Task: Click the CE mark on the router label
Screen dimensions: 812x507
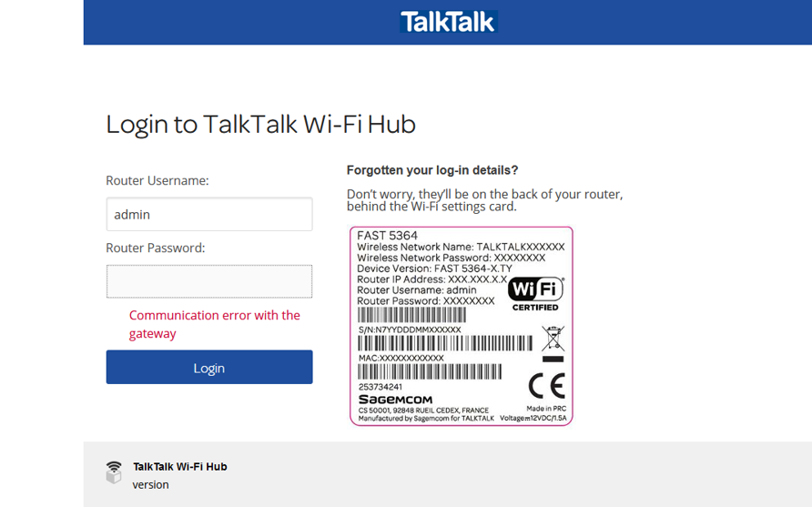Action: pyautogui.click(x=546, y=386)
